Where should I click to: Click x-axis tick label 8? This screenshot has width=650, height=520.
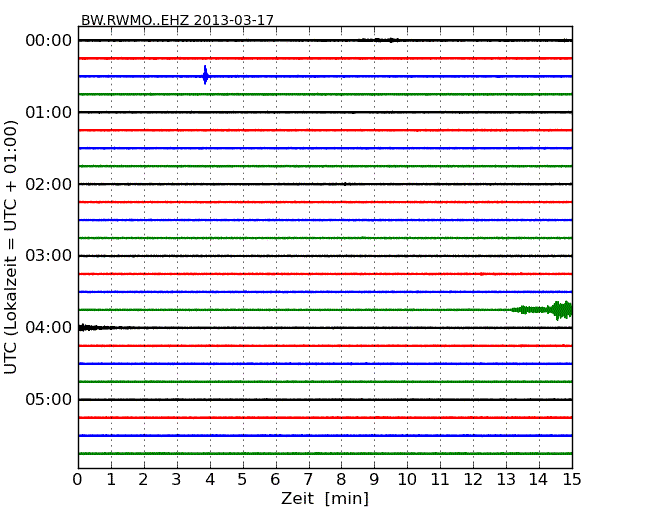coord(341,480)
